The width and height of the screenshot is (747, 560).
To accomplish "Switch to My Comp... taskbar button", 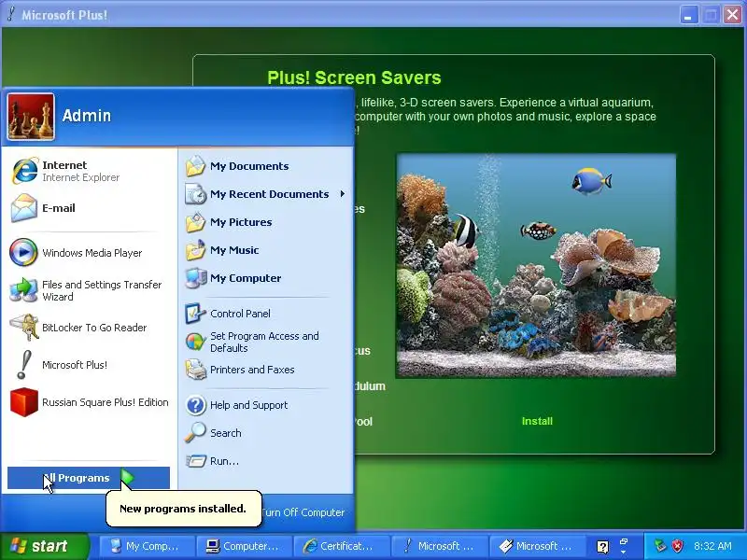I will [x=147, y=546].
